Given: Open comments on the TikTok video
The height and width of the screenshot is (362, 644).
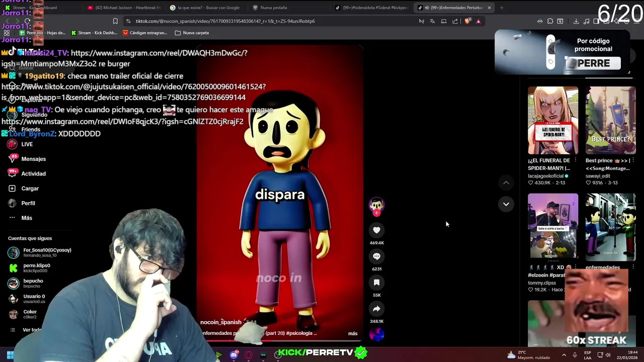Looking at the screenshot, I should tap(376, 256).
